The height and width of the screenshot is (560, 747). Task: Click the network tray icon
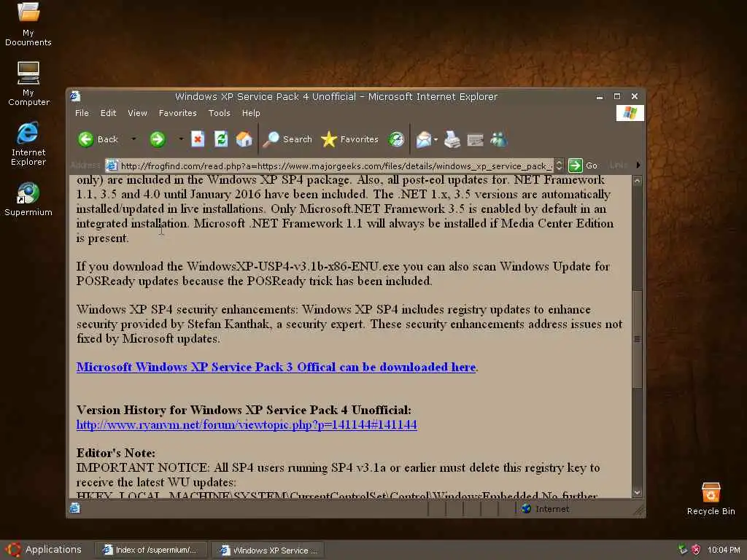point(683,550)
